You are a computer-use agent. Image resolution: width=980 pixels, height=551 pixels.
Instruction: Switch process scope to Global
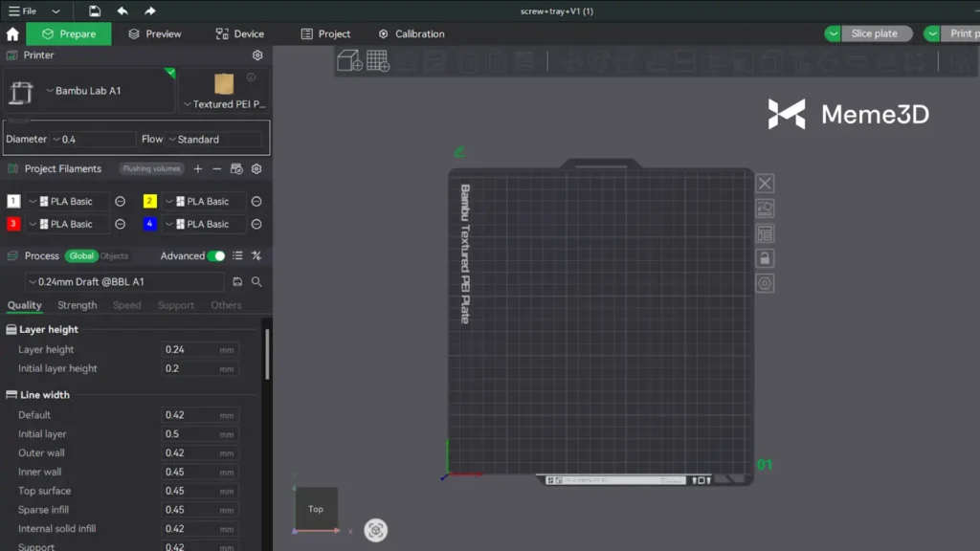click(81, 256)
